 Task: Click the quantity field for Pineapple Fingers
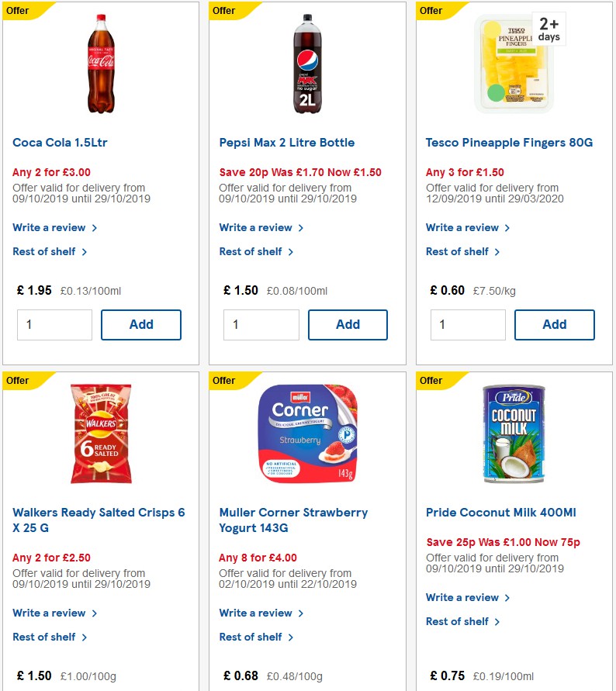click(x=467, y=324)
